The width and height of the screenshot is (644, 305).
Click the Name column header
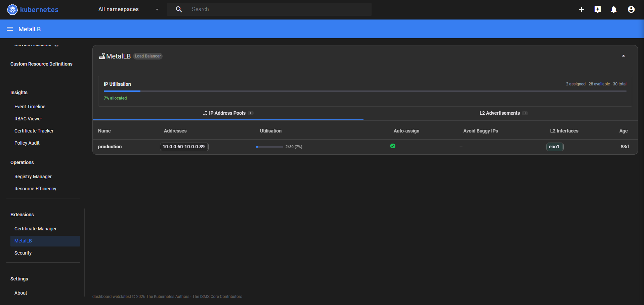pos(104,131)
